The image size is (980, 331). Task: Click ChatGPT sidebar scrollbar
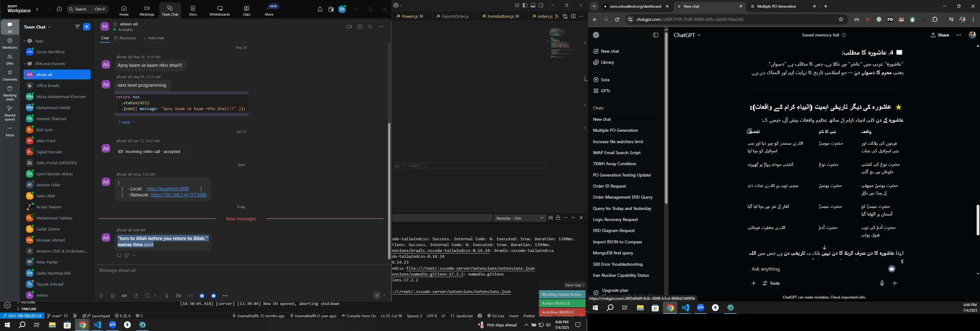point(666,118)
